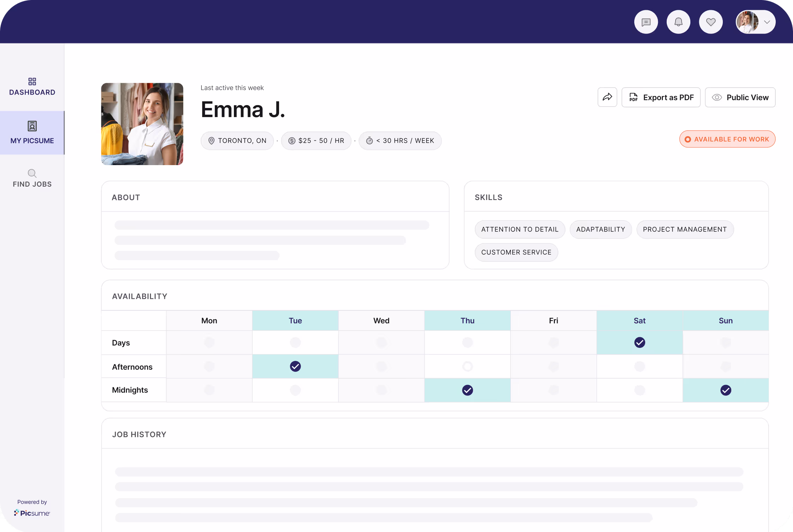Viewport: 793px width, 532px height.
Task: Expand the user account dropdown chevron
Action: [767, 22]
